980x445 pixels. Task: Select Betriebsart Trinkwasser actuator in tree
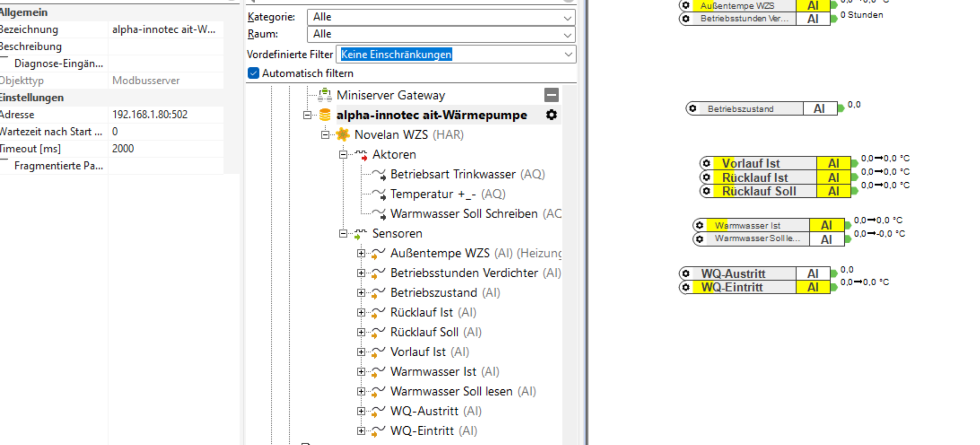click(x=452, y=174)
